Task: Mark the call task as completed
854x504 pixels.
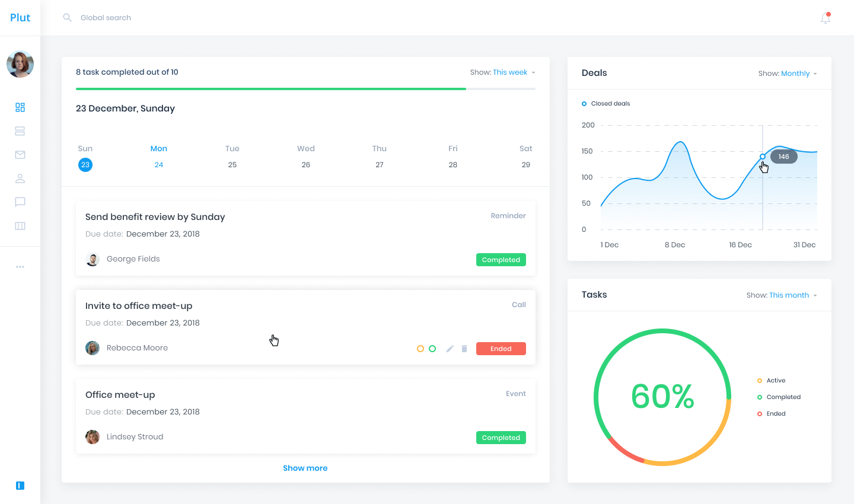Action: pos(432,349)
